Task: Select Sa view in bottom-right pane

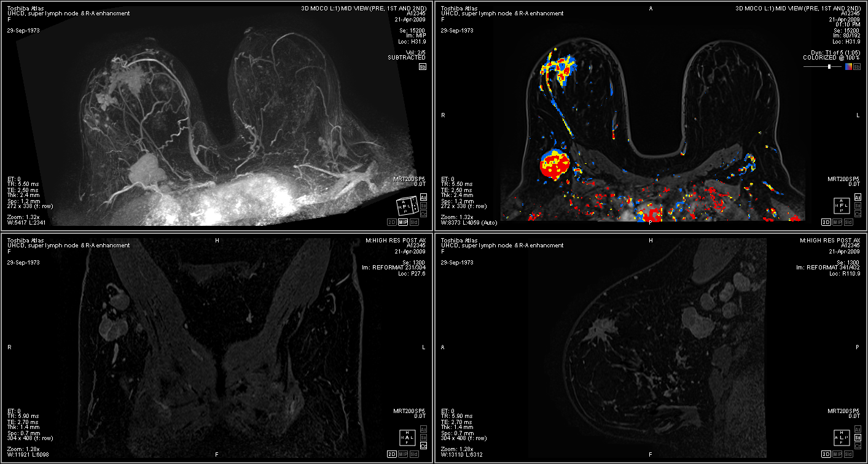Action: [857, 438]
